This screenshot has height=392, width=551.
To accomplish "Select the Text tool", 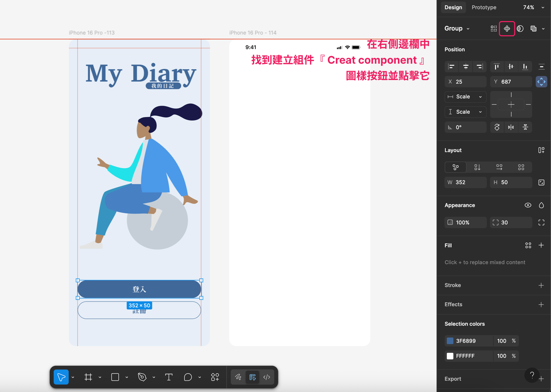I will [x=169, y=377].
